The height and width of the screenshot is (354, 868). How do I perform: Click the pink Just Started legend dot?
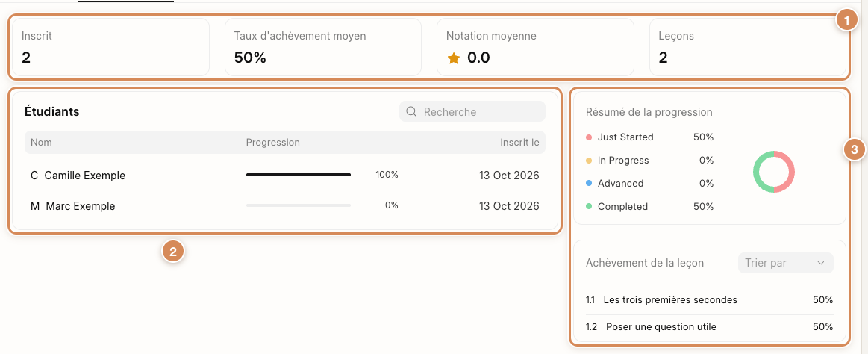tap(589, 137)
